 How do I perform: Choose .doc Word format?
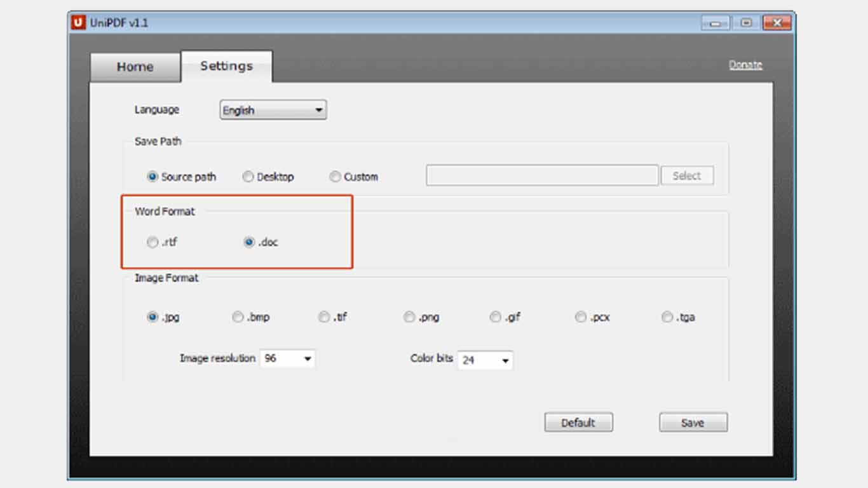coord(261,242)
